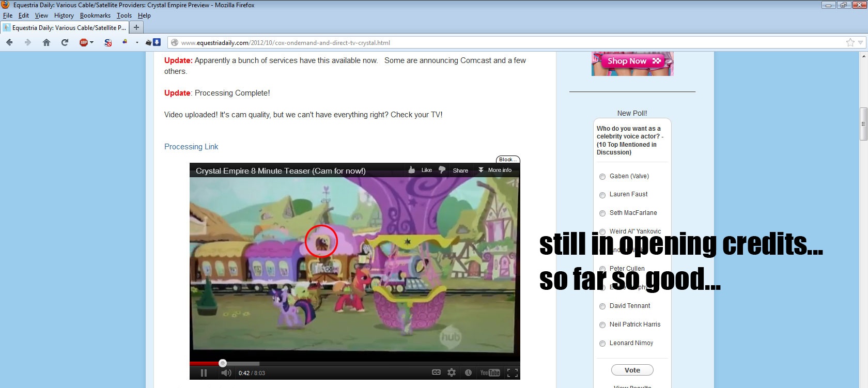The height and width of the screenshot is (388, 868).
Task: Follow the Processing Link hyperlink
Action: pyautogui.click(x=191, y=147)
